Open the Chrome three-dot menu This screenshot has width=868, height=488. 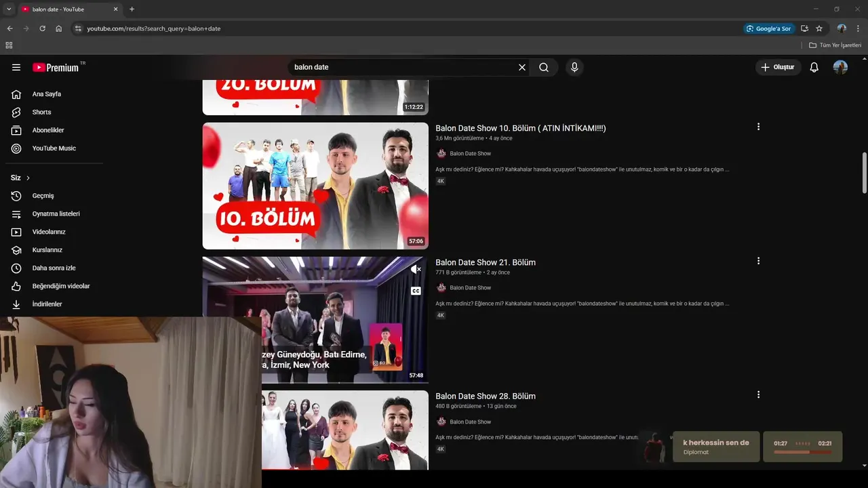click(859, 28)
